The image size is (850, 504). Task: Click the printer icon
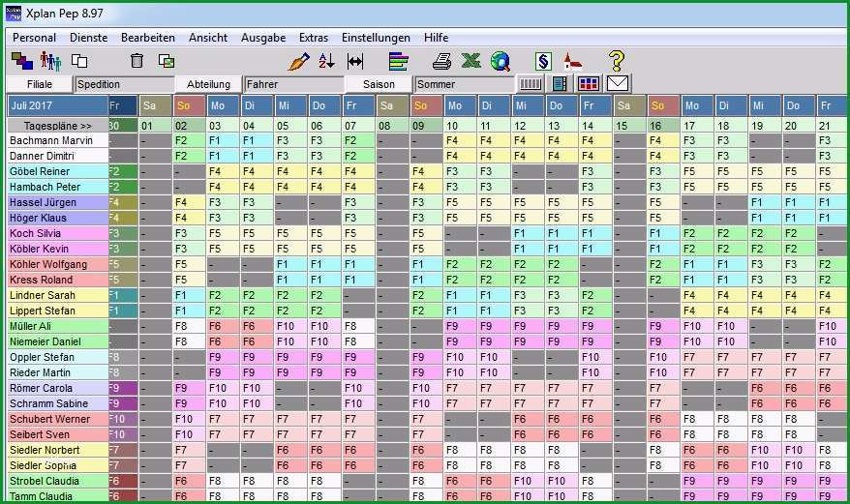441,61
